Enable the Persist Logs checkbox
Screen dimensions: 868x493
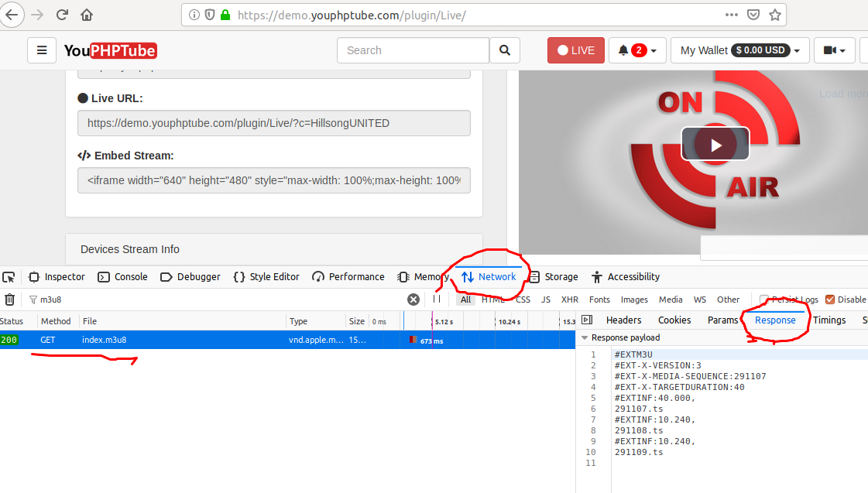coord(763,300)
